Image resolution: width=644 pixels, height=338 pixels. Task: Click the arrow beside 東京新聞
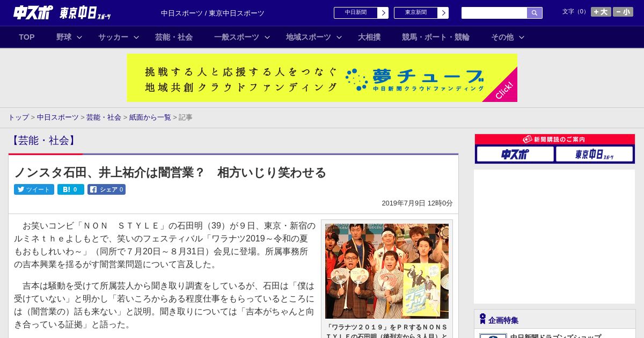pos(443,13)
